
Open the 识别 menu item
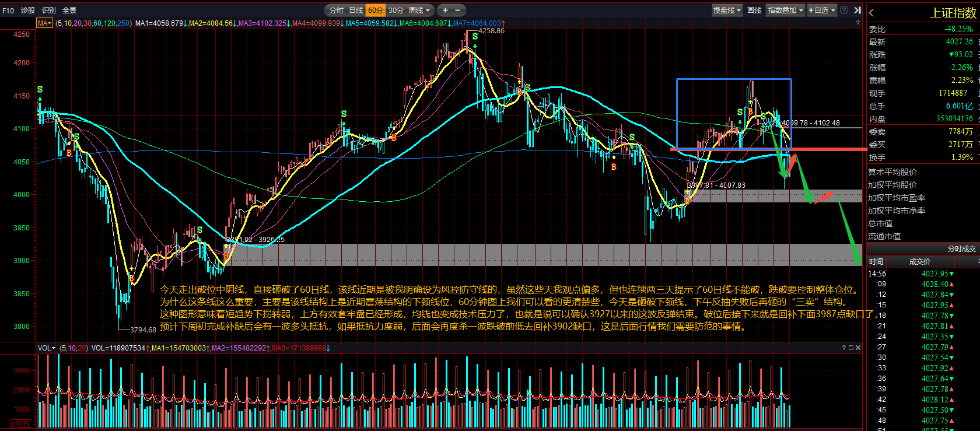49,10
